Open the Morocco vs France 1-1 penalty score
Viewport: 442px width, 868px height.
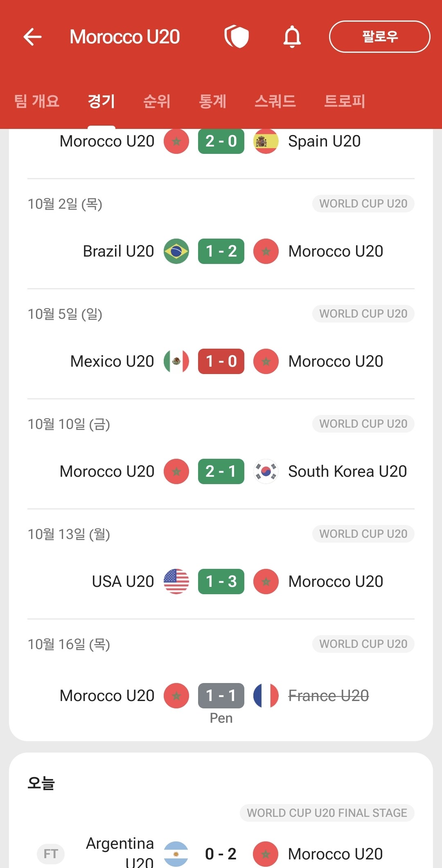221,696
